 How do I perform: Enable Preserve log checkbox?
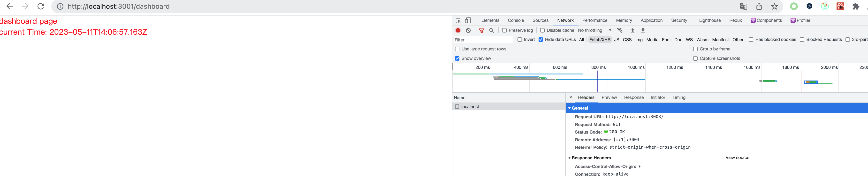point(504,30)
